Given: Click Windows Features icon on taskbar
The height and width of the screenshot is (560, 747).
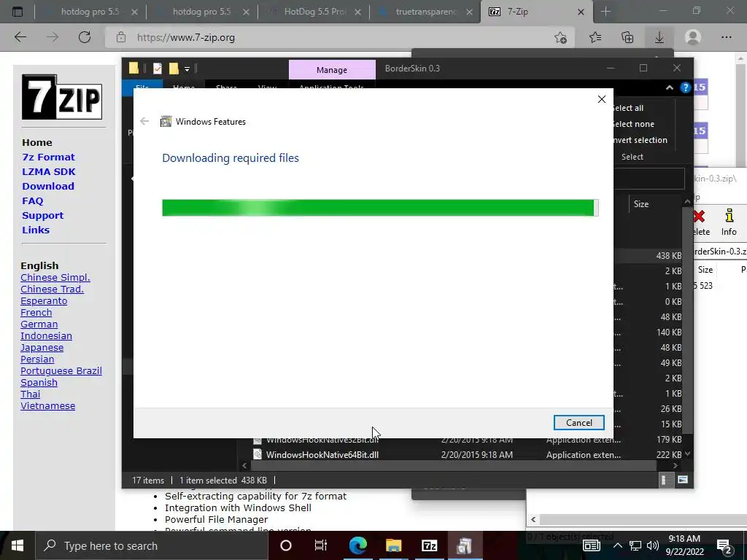Looking at the screenshot, I should click(465, 545).
